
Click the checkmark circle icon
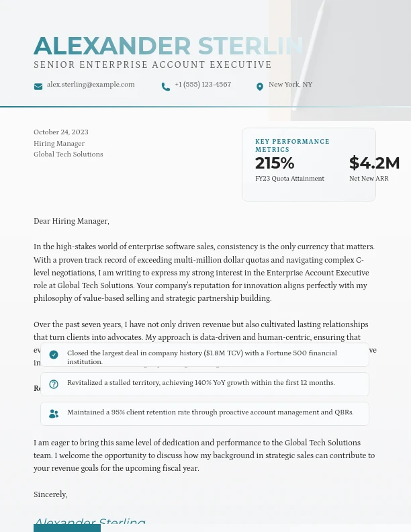tap(54, 355)
